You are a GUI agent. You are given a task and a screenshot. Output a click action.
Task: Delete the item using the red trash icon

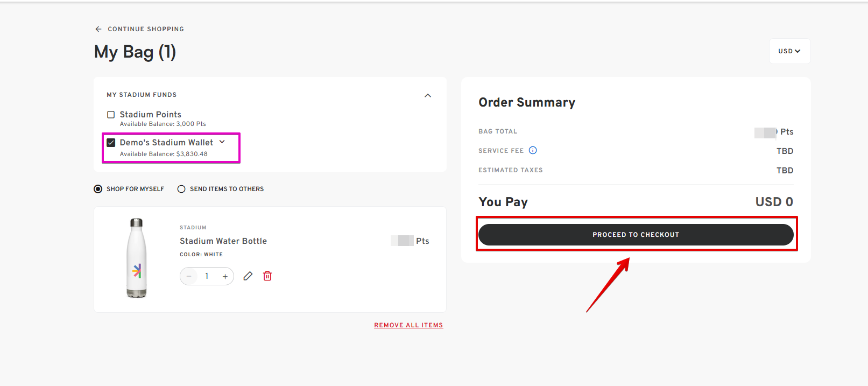click(x=267, y=276)
